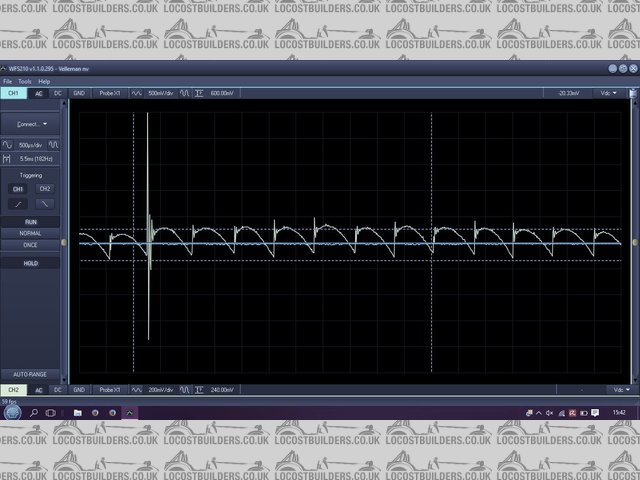
Task: Click slower timebase wave icon left of 500µs/div
Action: click(x=8, y=145)
